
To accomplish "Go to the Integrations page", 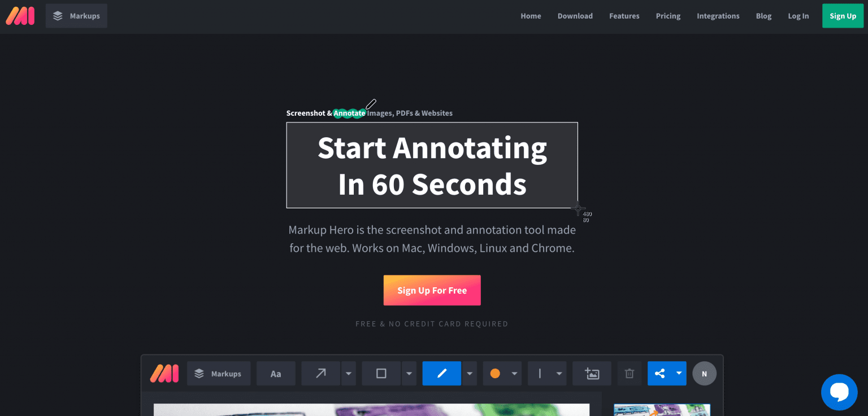I will (718, 16).
